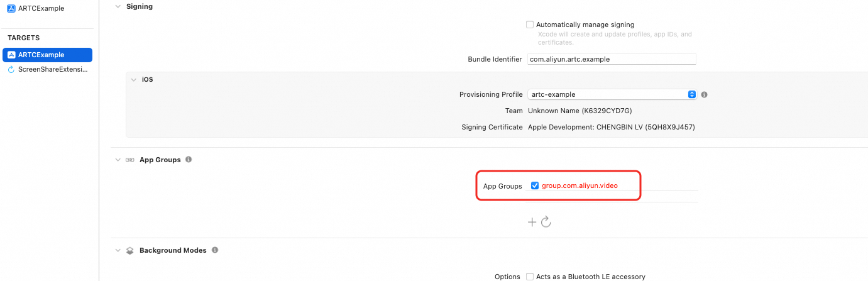This screenshot has height=281, width=868.
Task: Uncheck the group.com.aliyun.video app group
Action: (535, 185)
